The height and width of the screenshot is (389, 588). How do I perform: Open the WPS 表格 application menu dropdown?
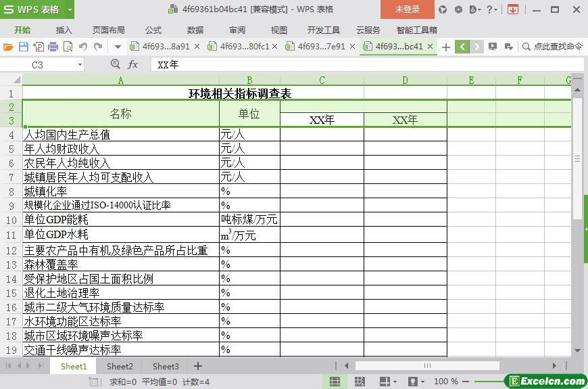[x=70, y=9]
